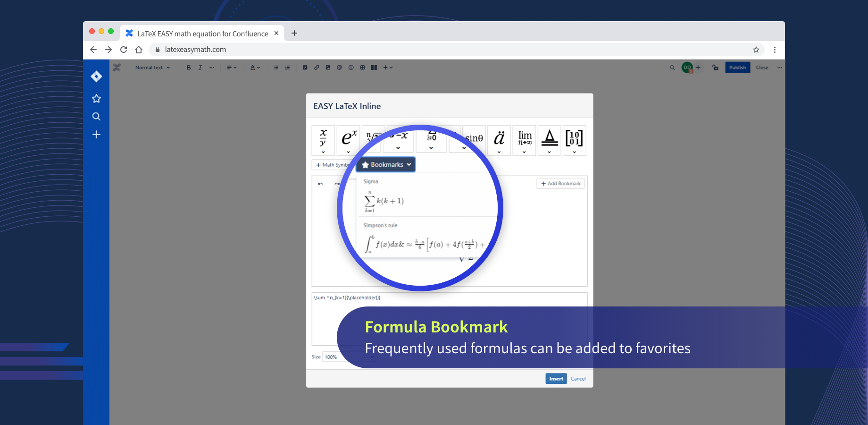
Task: Open the Normal text style dropdown
Action: (152, 68)
